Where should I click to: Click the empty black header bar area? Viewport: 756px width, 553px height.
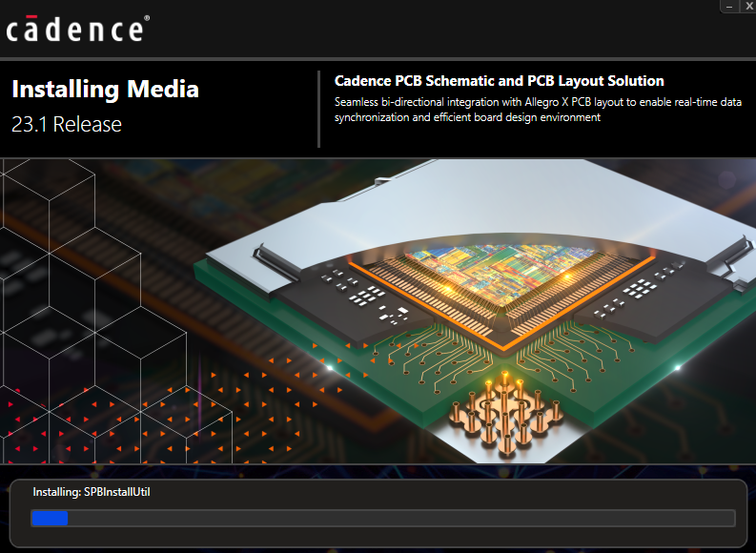[x=429, y=29]
